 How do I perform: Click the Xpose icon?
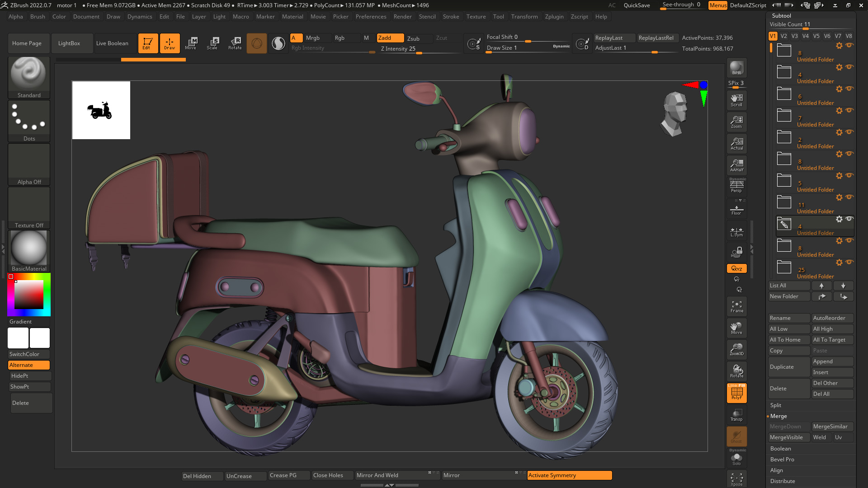(736, 479)
